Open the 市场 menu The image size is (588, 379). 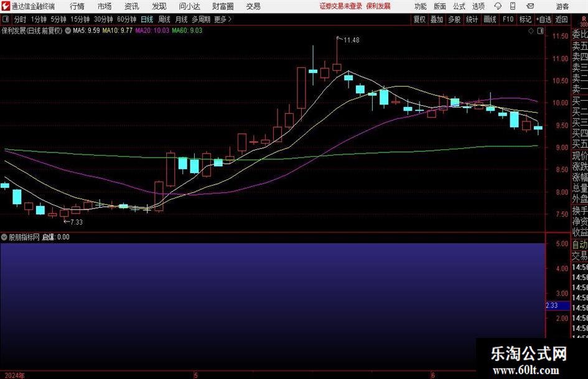(105, 6)
